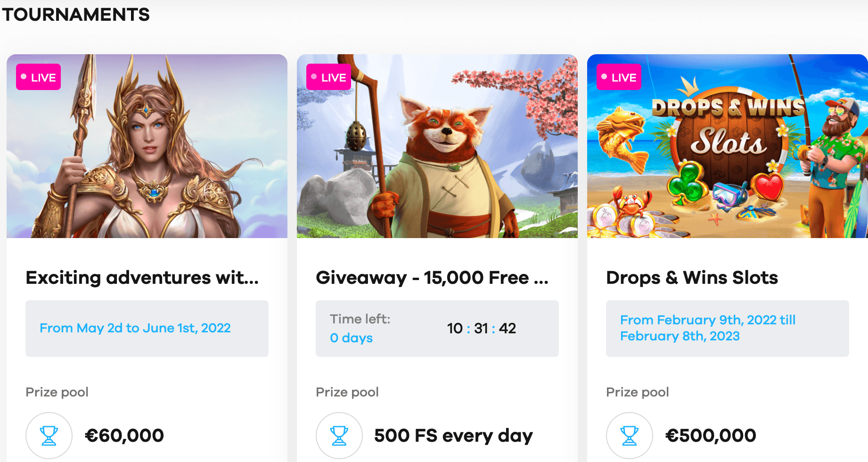
Task: Click the TOURNAMENTS section heading
Action: coord(76,14)
